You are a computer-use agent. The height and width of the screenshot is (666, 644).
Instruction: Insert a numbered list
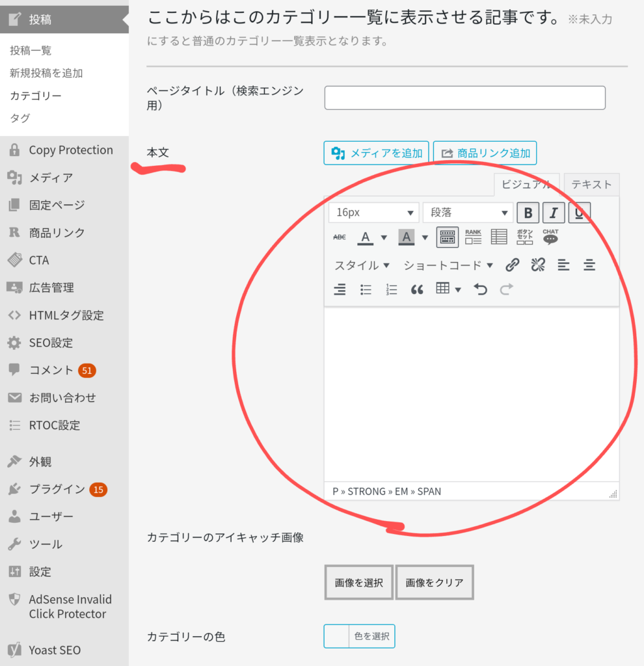coord(391,289)
